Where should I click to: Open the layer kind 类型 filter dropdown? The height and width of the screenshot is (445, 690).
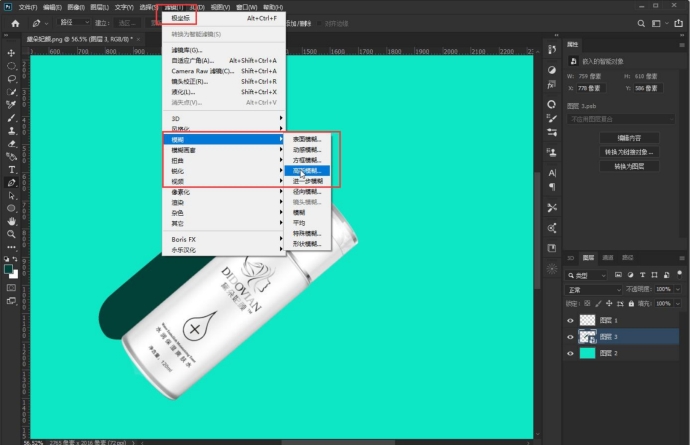coord(586,276)
